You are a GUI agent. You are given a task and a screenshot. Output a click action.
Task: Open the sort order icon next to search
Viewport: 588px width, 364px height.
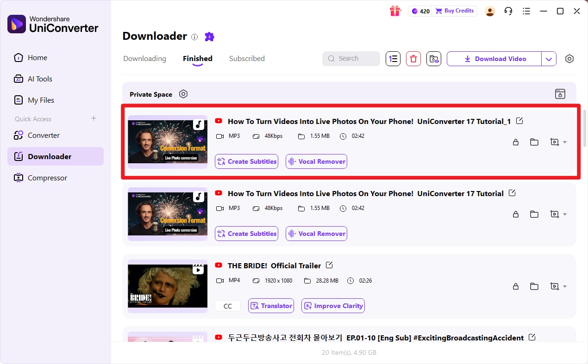(x=393, y=58)
